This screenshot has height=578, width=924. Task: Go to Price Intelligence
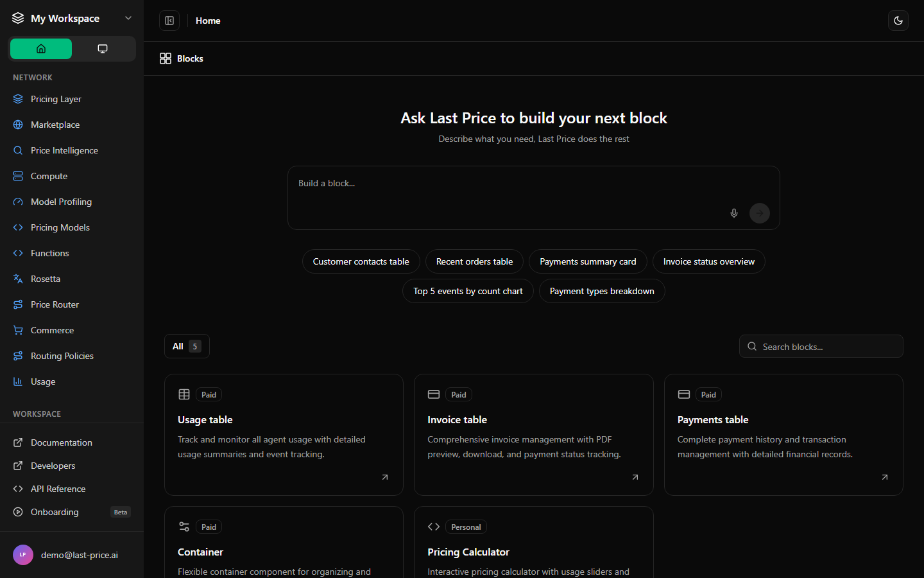click(x=72, y=150)
